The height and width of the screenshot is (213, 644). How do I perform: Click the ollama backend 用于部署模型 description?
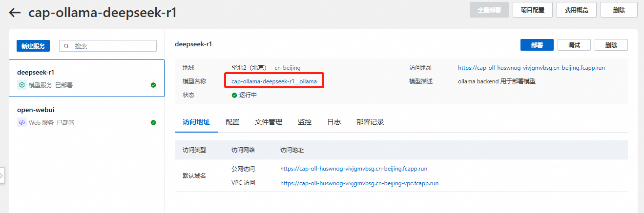coord(497,81)
